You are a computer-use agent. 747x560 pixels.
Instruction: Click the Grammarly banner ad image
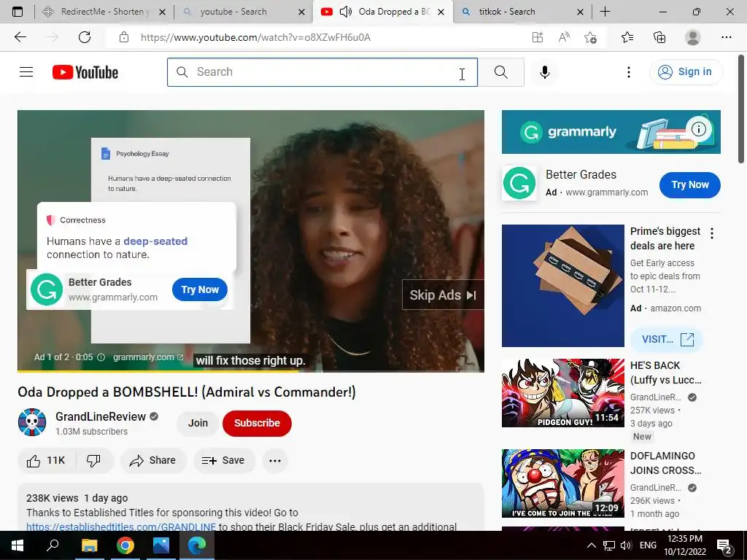[611, 132]
